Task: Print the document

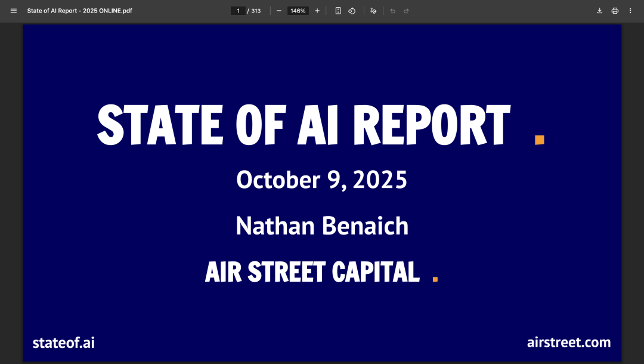Action: [x=615, y=11]
